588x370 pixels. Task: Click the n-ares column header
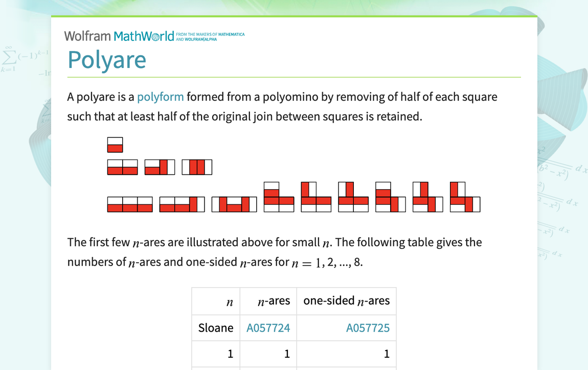tap(274, 301)
